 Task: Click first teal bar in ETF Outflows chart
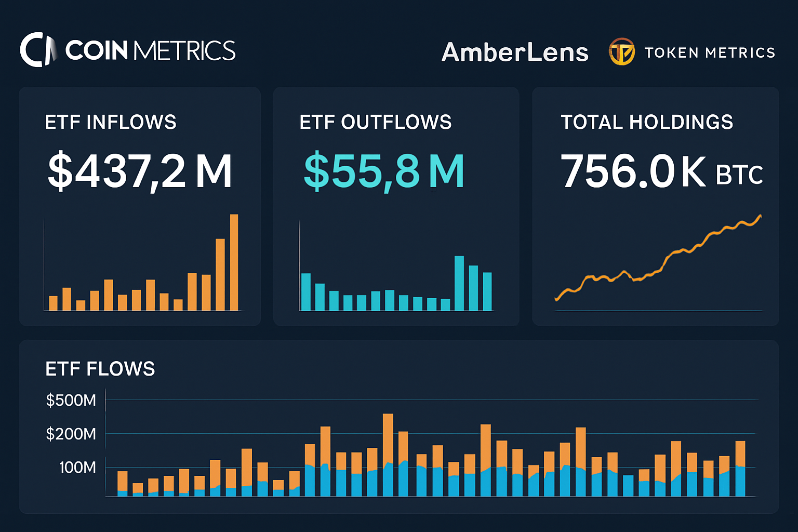click(x=306, y=291)
